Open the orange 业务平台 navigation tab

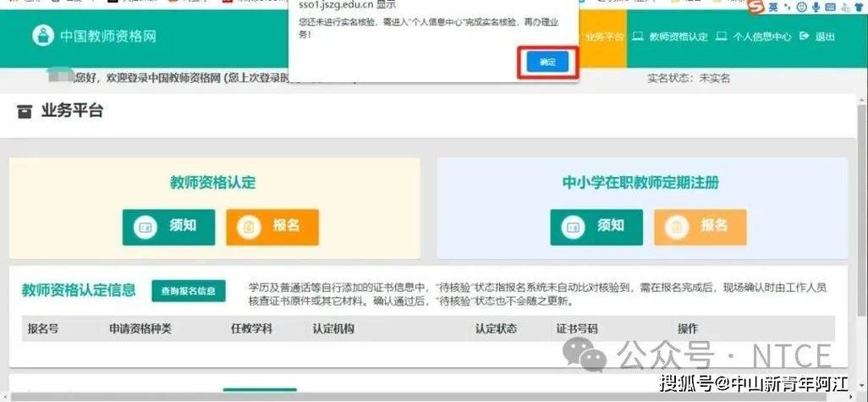603,37
